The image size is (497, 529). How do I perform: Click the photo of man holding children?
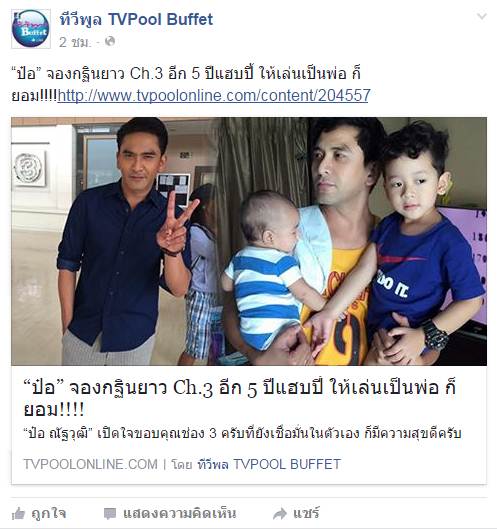pyautogui.click(x=353, y=241)
